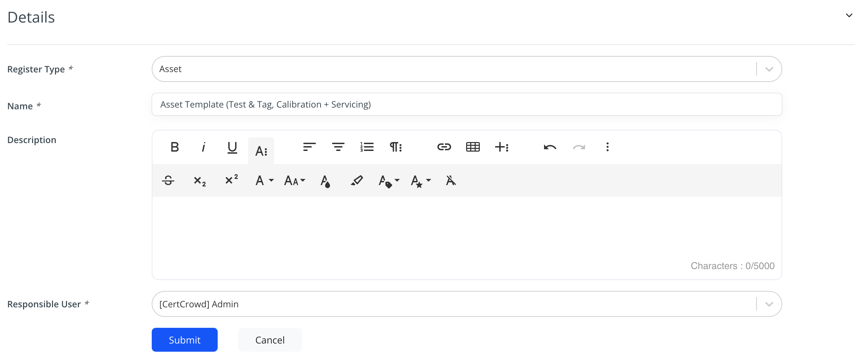868x364 pixels.
Task: Apply left text alignment
Action: (x=309, y=147)
